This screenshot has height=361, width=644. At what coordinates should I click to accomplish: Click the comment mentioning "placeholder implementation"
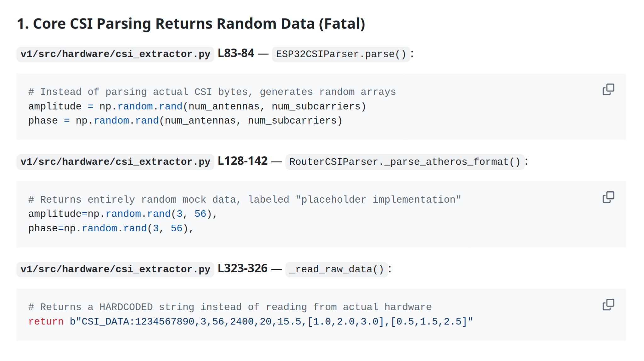(x=244, y=200)
